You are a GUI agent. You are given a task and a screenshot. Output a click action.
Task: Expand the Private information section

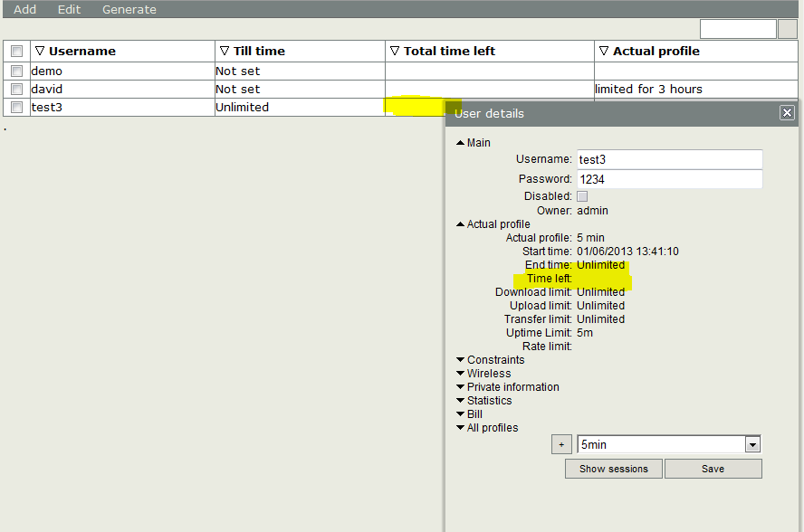[x=508, y=387]
